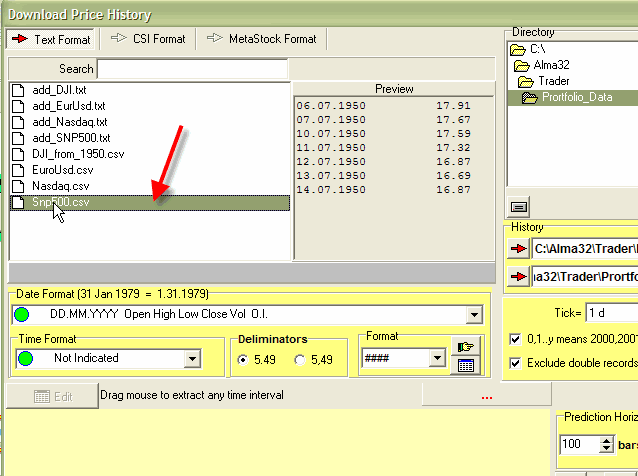Select the 5.49 dot delimiter option
Image resolution: width=638 pixels, height=476 pixels.
pyautogui.click(x=242, y=360)
